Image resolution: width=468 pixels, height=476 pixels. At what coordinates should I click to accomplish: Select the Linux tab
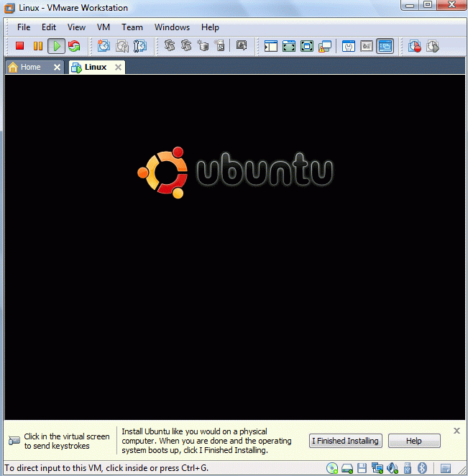point(96,67)
